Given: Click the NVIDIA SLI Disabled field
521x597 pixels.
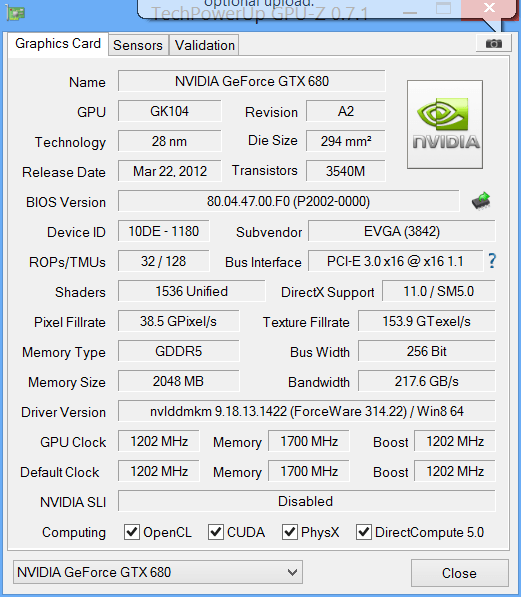Looking at the screenshot, I should [x=307, y=501].
